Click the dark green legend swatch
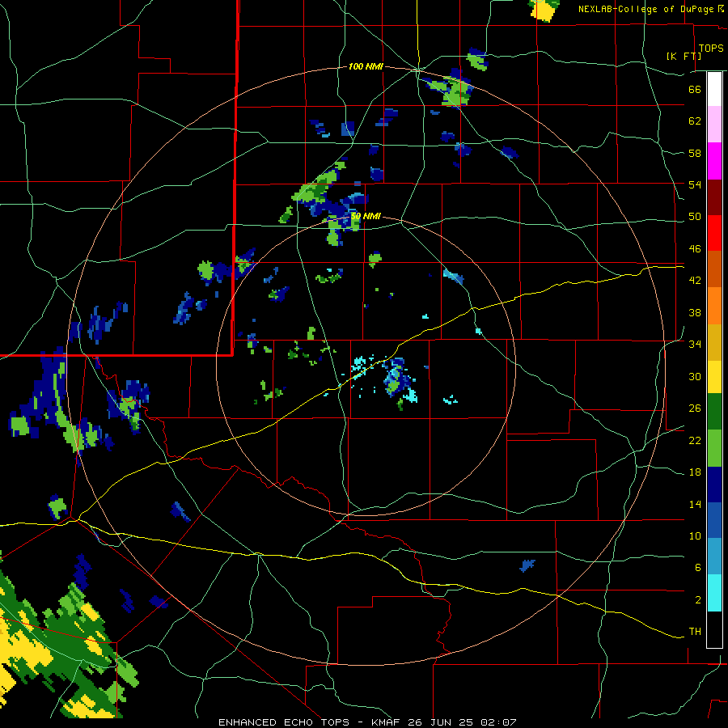The height and width of the screenshot is (728, 728). (x=714, y=412)
